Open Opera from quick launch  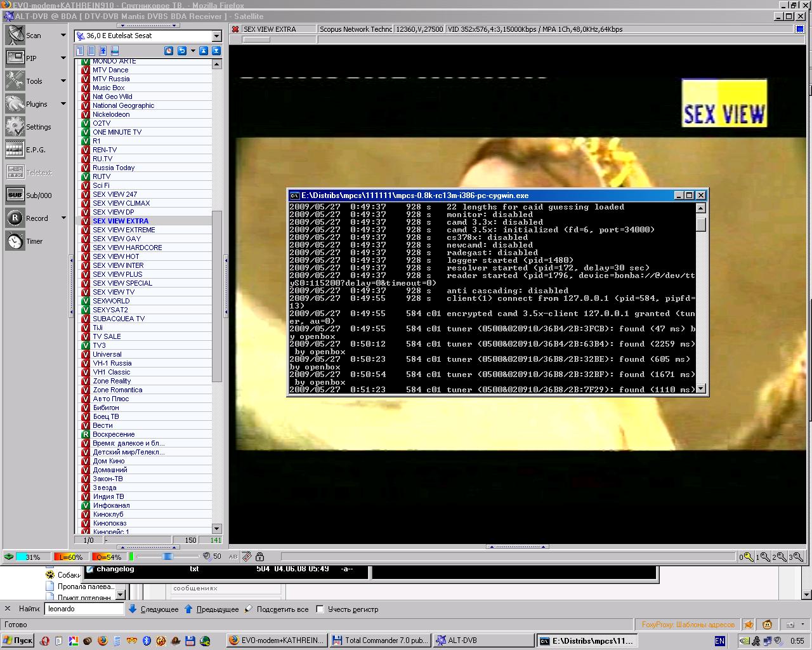[44, 641]
